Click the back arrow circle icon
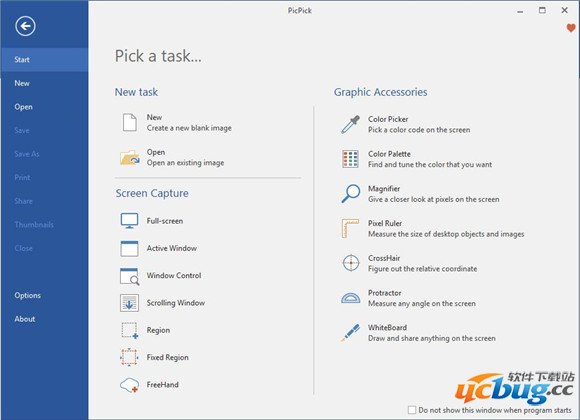The height and width of the screenshot is (420, 580). tap(25, 26)
